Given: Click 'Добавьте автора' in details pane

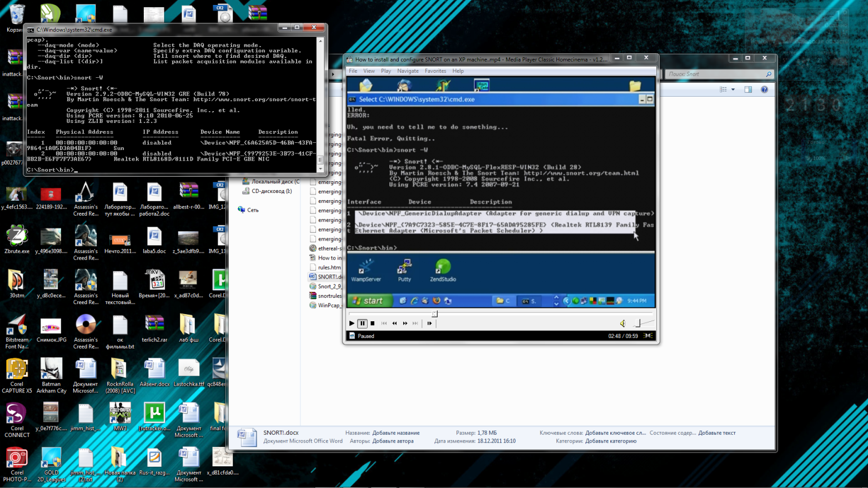Looking at the screenshot, I should pyautogui.click(x=393, y=441).
